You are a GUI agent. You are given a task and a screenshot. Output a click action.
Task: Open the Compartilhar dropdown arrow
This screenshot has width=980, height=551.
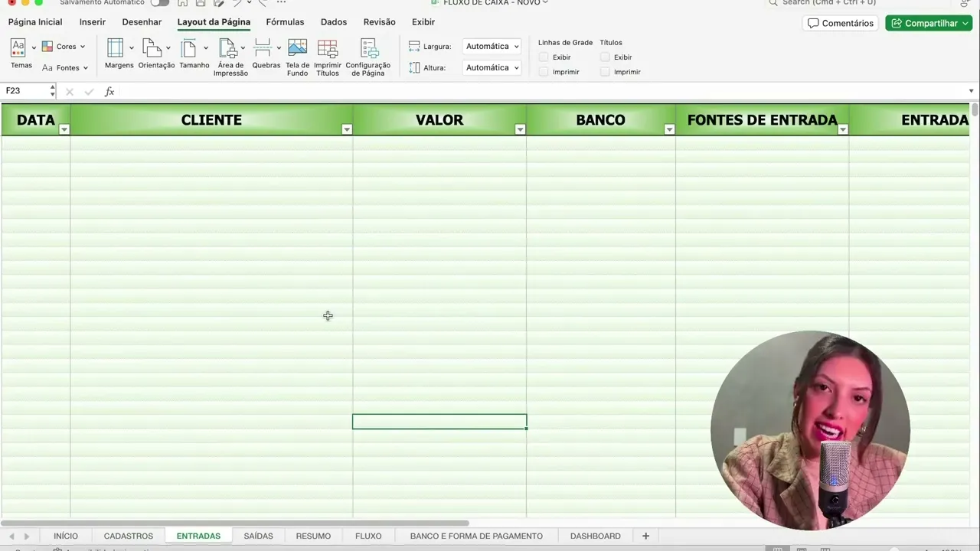[965, 24]
